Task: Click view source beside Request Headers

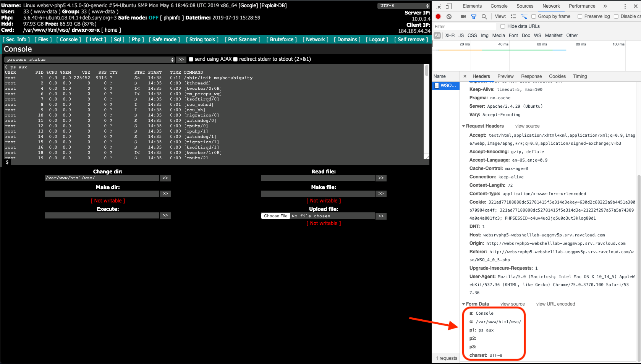Action: 527,126
